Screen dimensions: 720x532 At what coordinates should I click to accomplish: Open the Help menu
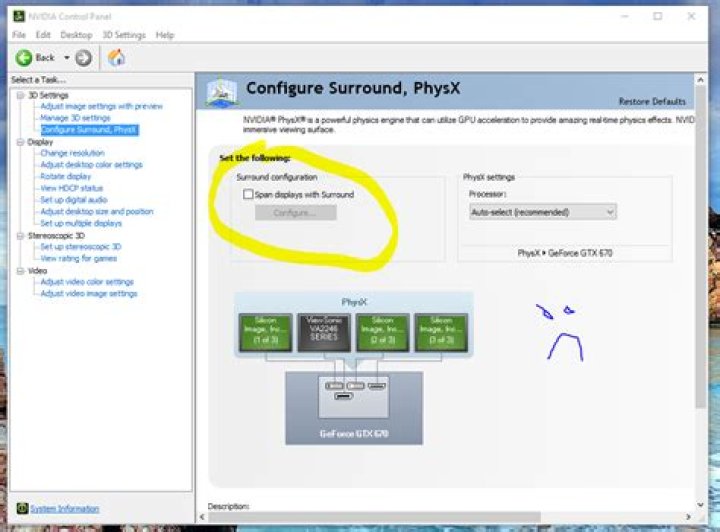point(165,35)
